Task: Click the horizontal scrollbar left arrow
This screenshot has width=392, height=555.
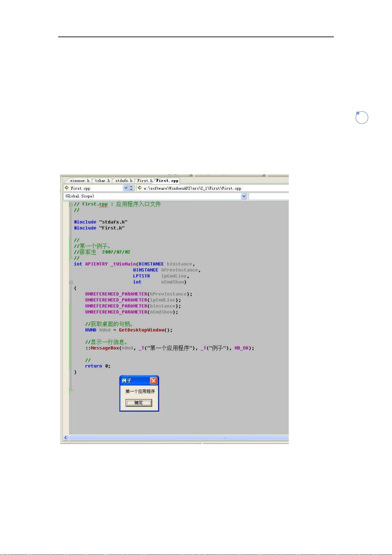Action: tap(65, 437)
